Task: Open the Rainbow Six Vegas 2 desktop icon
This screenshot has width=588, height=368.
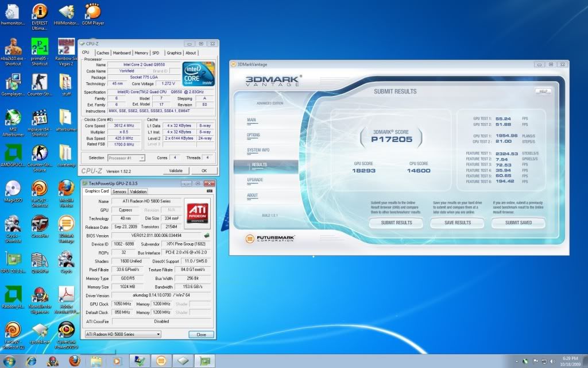Action: (x=67, y=52)
